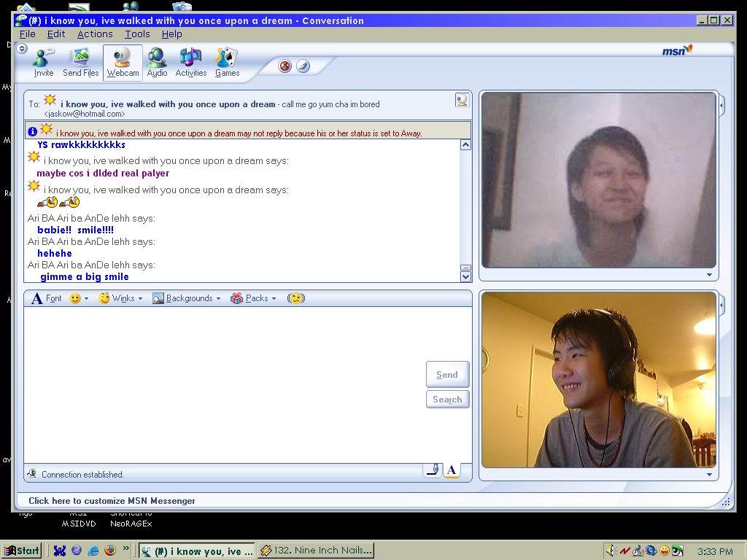747x560 pixels.
Task: Open the Help menu
Action: [171, 34]
